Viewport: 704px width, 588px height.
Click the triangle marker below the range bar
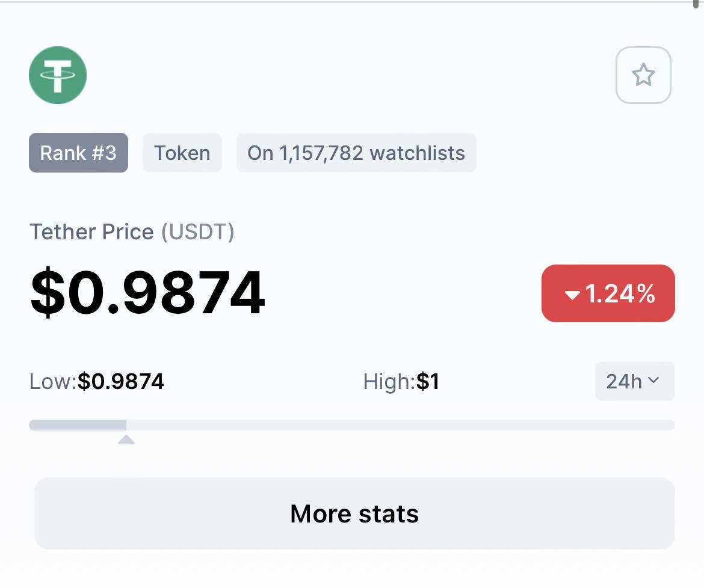[x=126, y=440]
